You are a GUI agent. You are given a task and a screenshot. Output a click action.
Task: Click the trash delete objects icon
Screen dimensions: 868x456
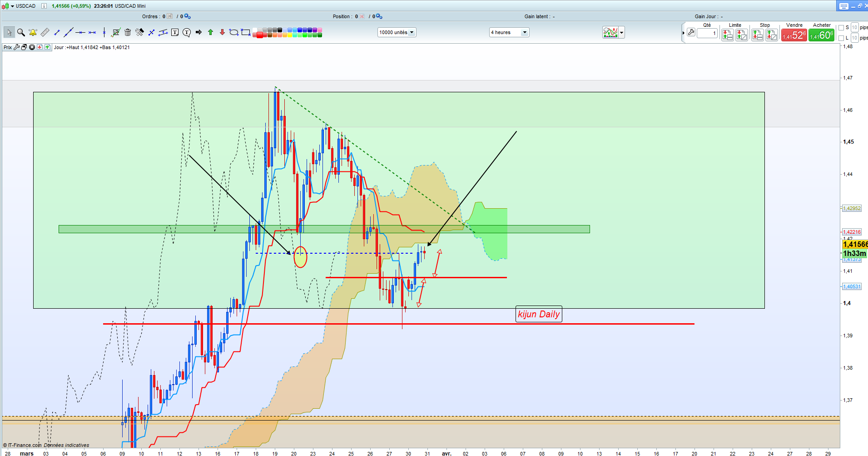click(128, 32)
